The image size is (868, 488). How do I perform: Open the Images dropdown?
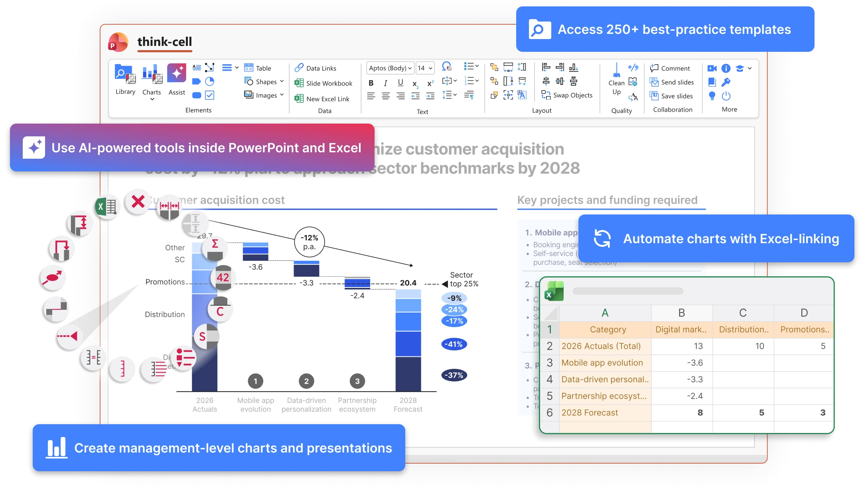click(x=264, y=95)
